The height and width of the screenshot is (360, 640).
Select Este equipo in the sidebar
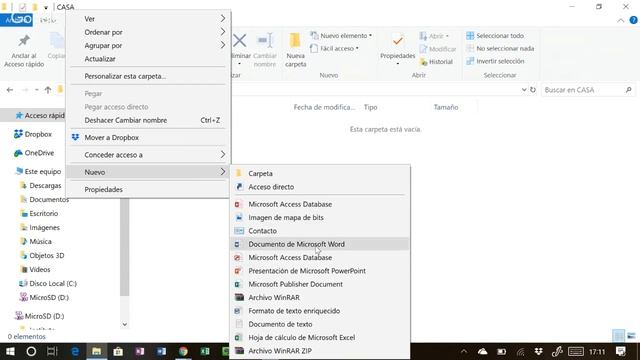(x=38, y=171)
